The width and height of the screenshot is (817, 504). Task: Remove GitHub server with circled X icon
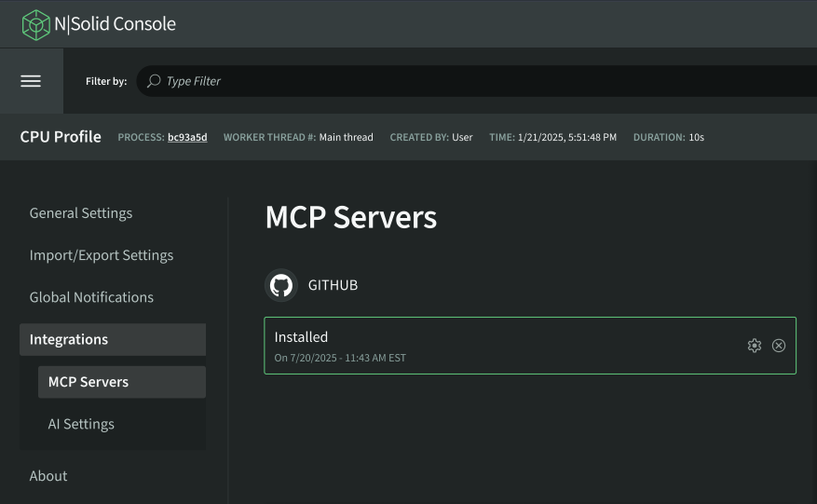[779, 346]
